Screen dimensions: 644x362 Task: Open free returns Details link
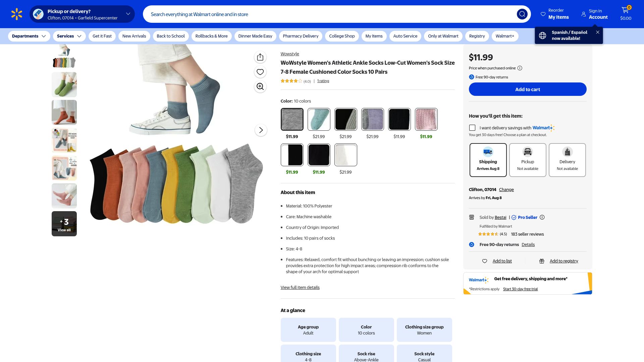pos(528,245)
